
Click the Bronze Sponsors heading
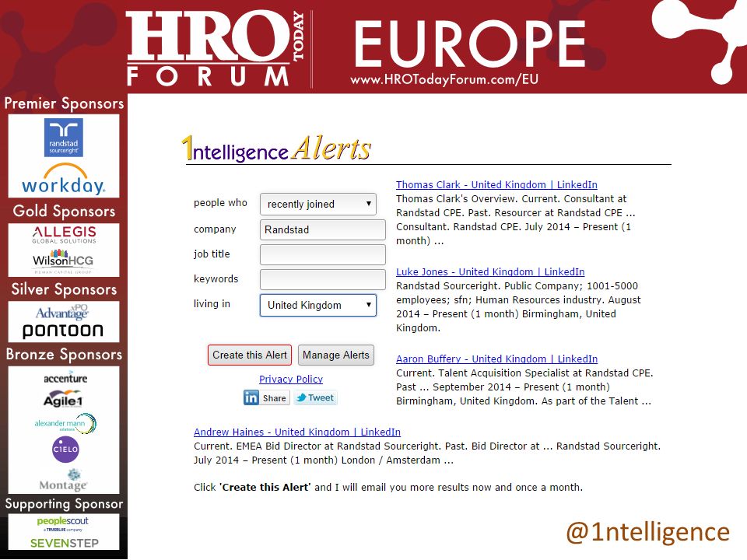click(x=64, y=355)
